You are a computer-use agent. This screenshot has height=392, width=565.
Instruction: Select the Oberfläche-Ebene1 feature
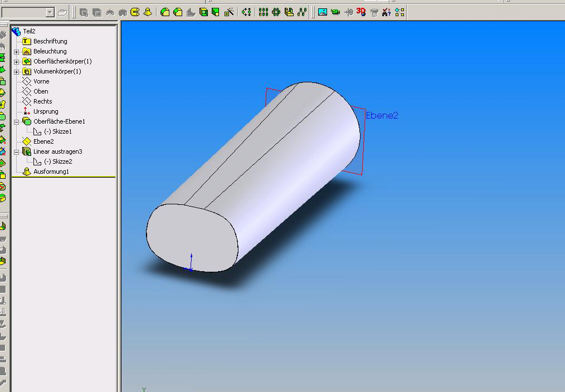point(59,122)
